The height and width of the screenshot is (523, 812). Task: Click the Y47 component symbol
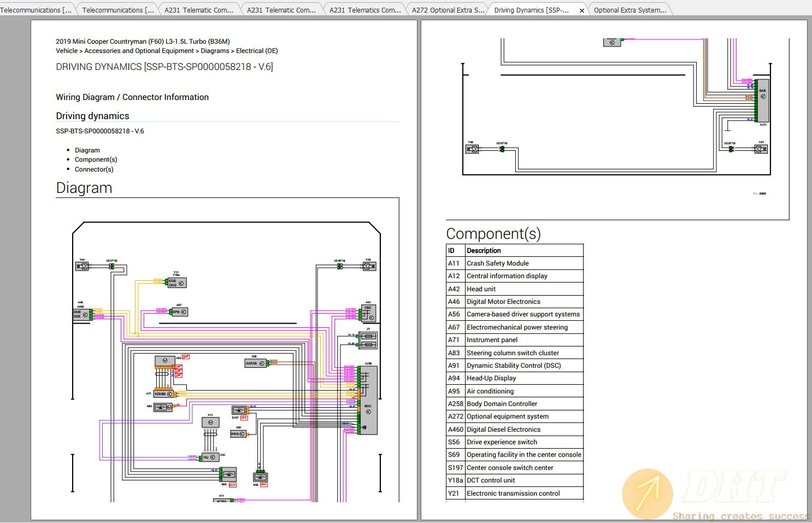coord(761,149)
